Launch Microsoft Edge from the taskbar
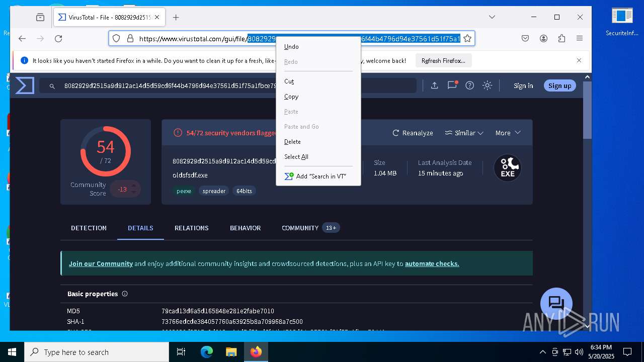 pyautogui.click(x=207, y=352)
